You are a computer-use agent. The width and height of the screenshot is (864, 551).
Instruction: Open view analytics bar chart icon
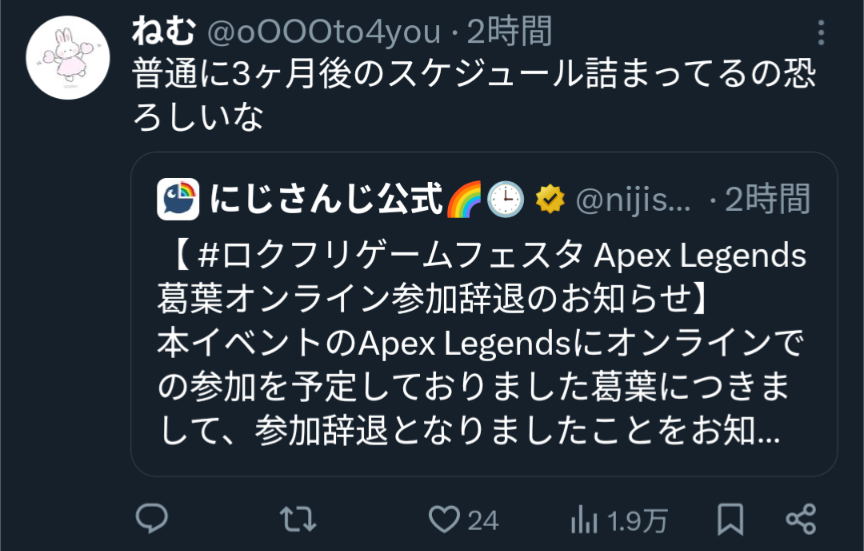[x=584, y=519]
